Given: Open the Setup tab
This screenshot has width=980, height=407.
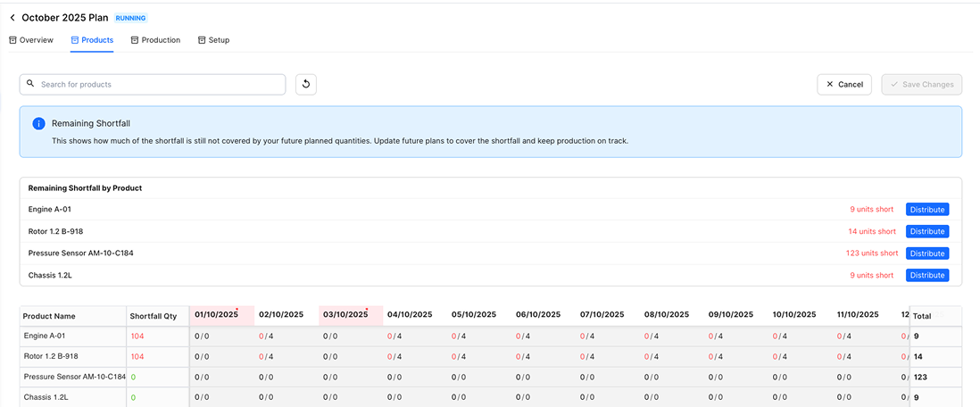Looking at the screenshot, I should coord(213,40).
